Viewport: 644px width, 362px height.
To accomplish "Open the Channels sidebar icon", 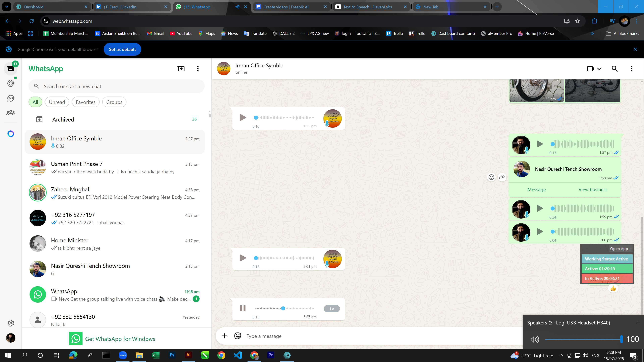I will 11,98.
